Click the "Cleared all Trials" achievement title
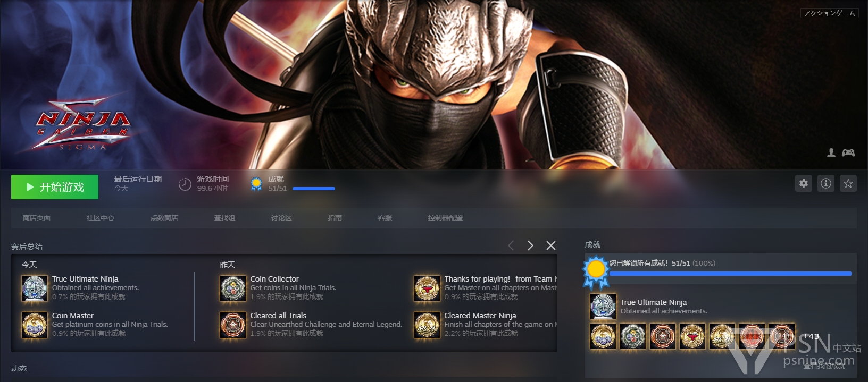868x382 pixels. click(x=279, y=316)
